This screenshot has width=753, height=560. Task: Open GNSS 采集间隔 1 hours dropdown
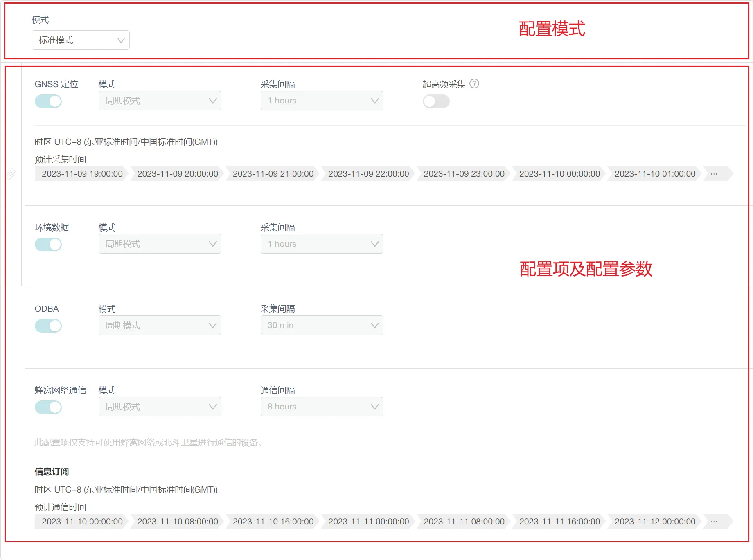(x=322, y=101)
